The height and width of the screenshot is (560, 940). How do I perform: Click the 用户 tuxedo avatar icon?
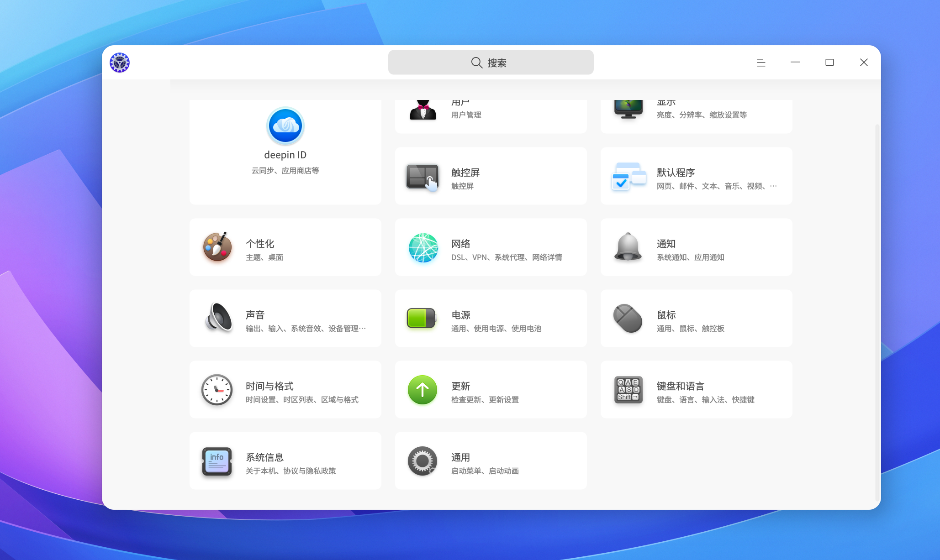(x=423, y=110)
